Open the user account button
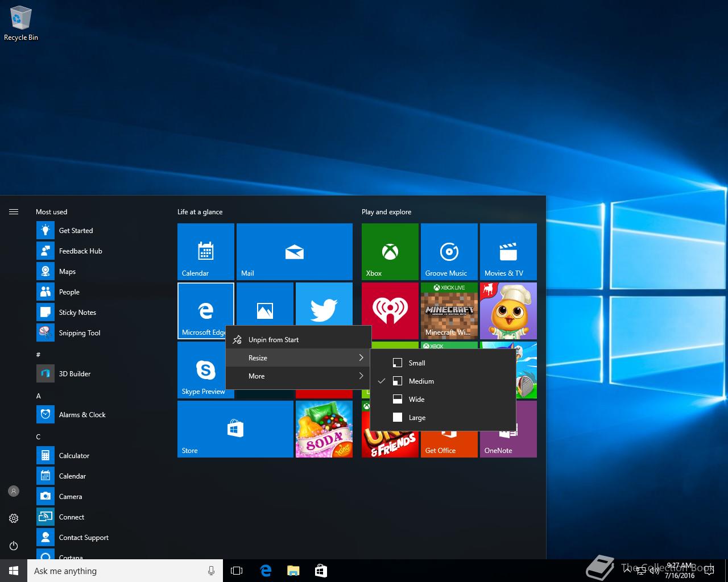Viewport: 728px width, 582px height. 14,491
